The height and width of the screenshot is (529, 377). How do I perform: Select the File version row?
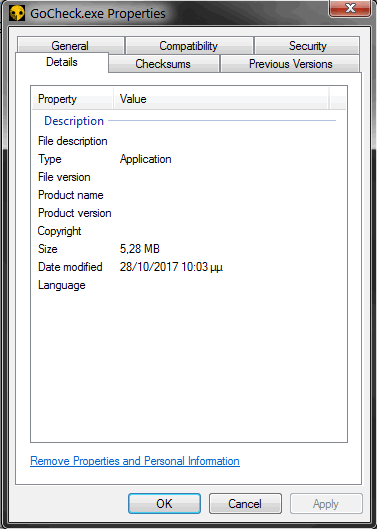tap(189, 177)
